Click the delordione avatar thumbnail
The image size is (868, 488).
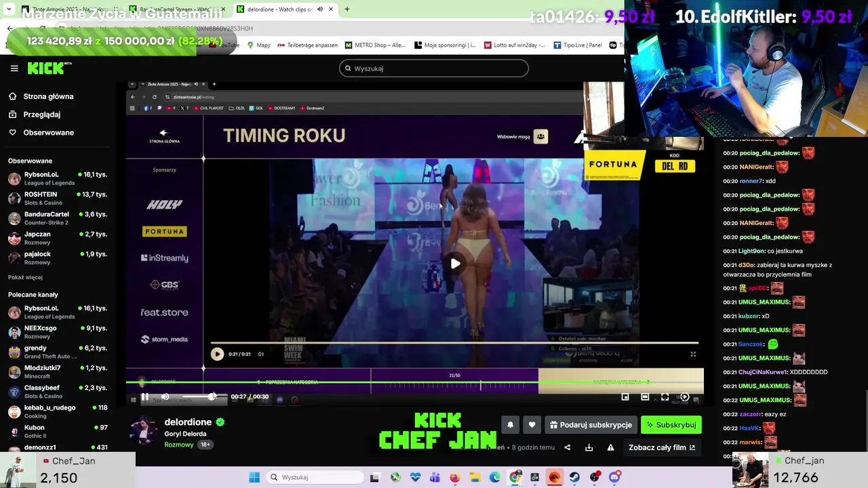144,431
